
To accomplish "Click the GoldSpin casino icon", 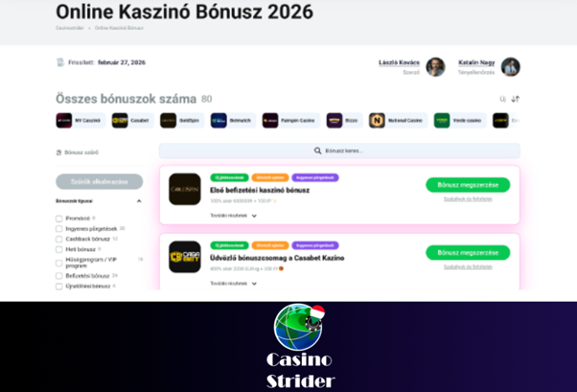I will 168,121.
